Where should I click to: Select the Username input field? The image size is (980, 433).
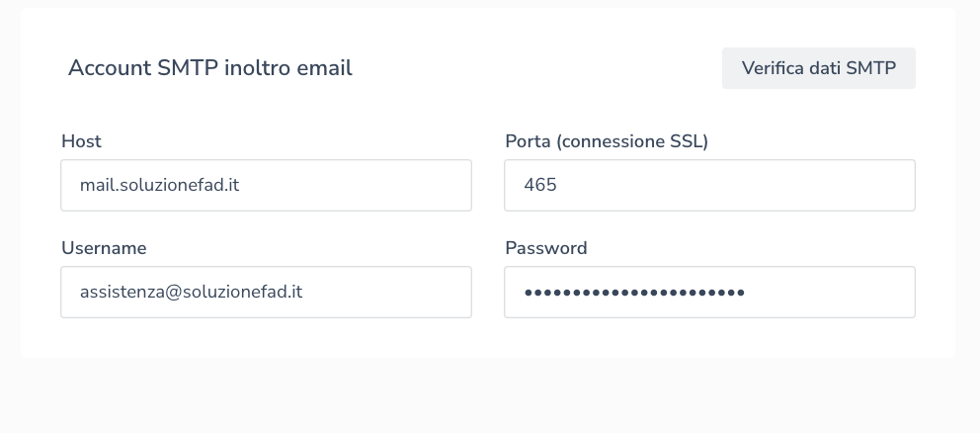[266, 292]
